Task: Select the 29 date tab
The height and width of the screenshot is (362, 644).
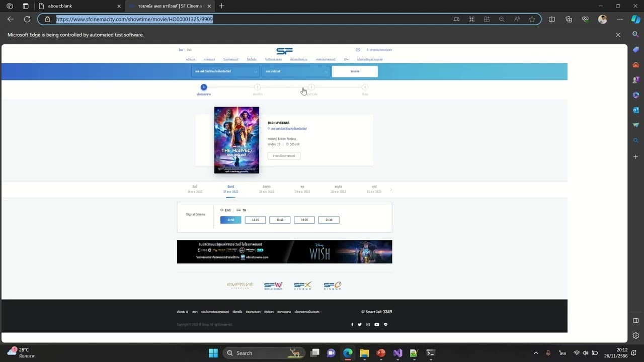Action: coord(302,189)
